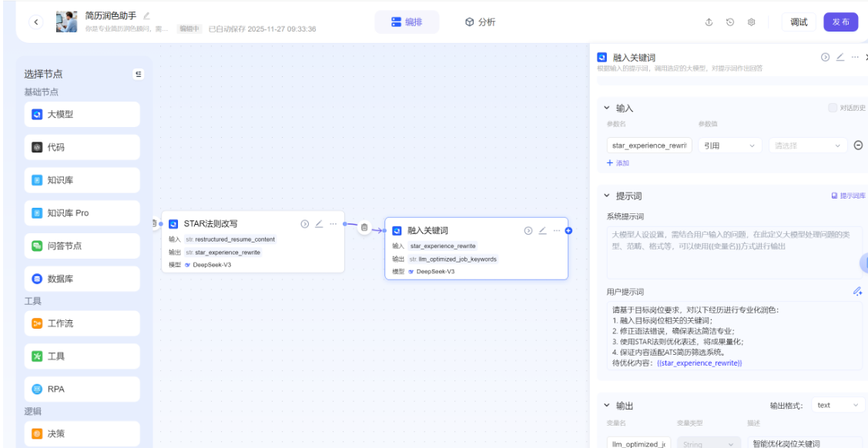Viewport: 868px width, 448px height.
Task: Click the blue plus handle on the 融入关键词 node
Action: click(x=568, y=230)
